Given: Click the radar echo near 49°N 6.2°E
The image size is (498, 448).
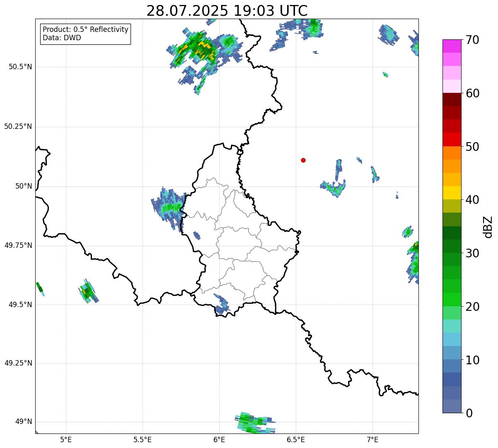Looking at the screenshot, I should tap(255, 423).
